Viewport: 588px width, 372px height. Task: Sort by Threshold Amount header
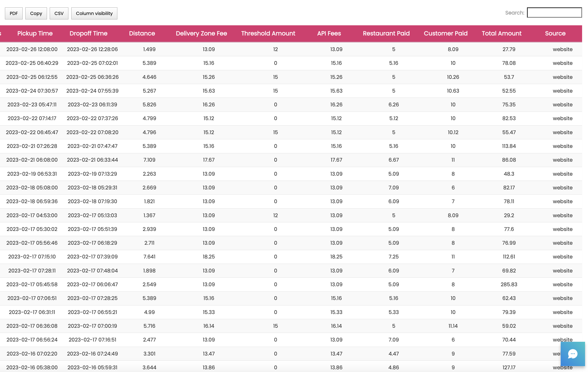tap(268, 33)
